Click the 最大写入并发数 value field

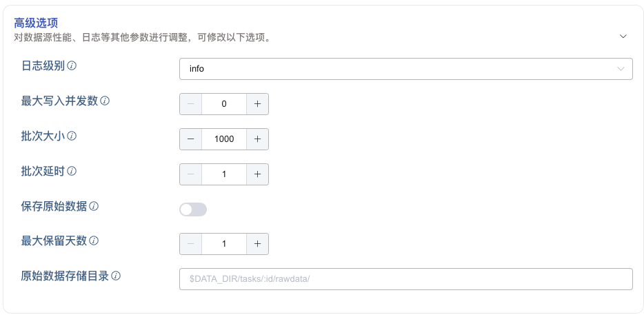[x=224, y=104]
